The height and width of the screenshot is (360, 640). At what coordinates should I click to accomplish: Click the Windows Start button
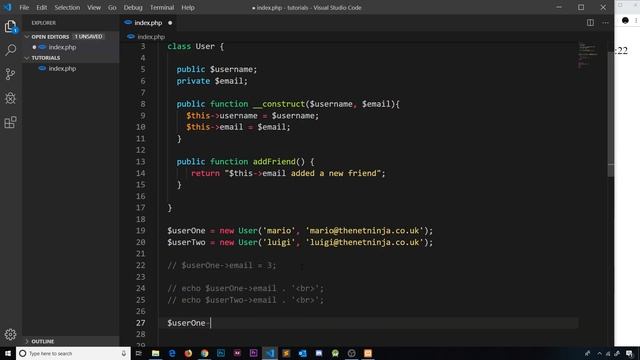[x=8, y=353]
